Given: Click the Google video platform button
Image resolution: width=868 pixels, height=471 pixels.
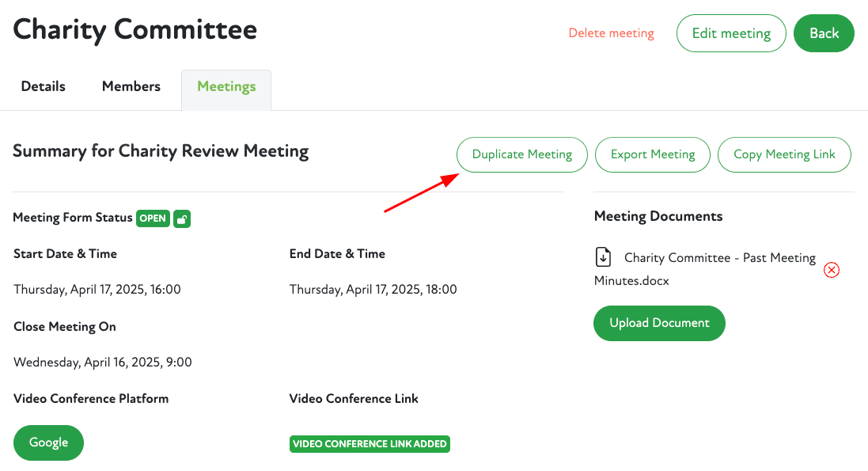Looking at the screenshot, I should tap(48, 443).
